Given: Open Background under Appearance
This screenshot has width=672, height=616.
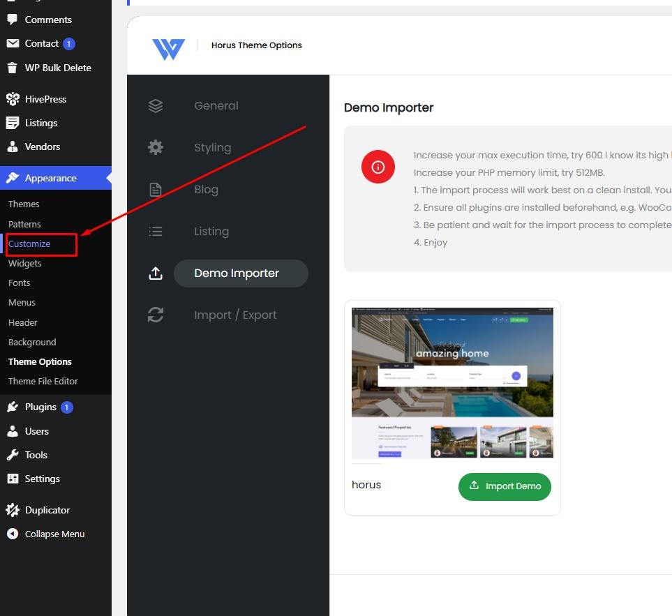Looking at the screenshot, I should (x=32, y=342).
